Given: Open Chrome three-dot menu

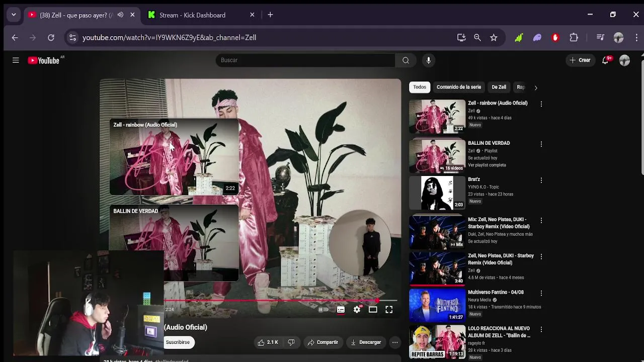Looking at the screenshot, I should coord(636,38).
